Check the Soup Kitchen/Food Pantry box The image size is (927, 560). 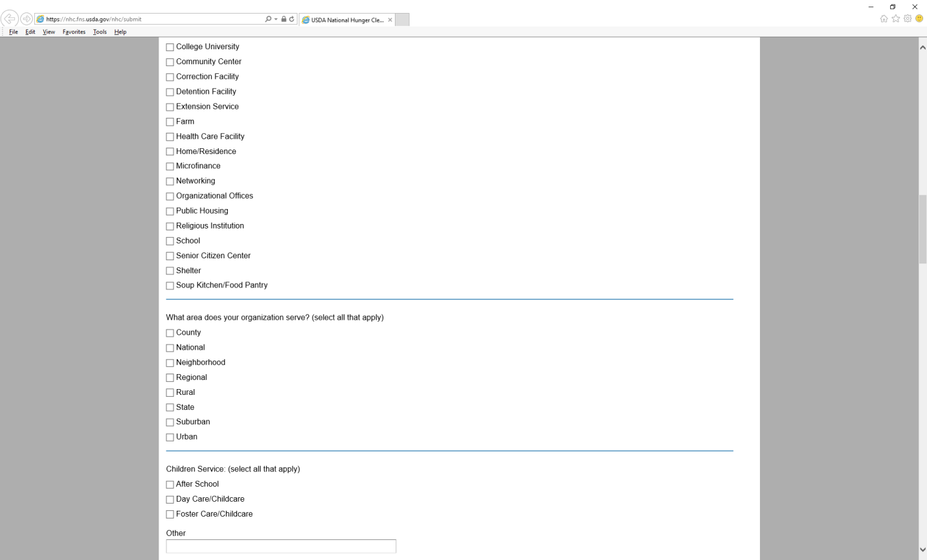(170, 286)
